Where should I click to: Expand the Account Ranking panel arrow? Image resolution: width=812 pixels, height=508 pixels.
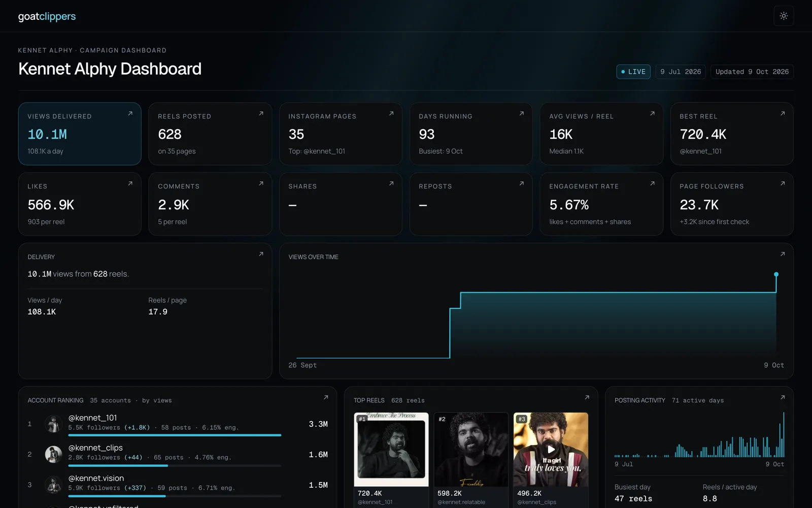point(326,398)
